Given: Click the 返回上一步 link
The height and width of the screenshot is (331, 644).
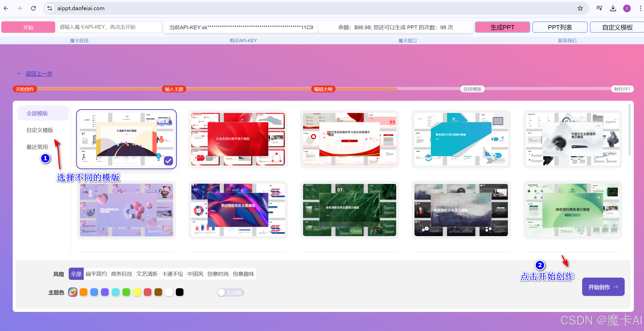Looking at the screenshot, I should click(x=39, y=74).
